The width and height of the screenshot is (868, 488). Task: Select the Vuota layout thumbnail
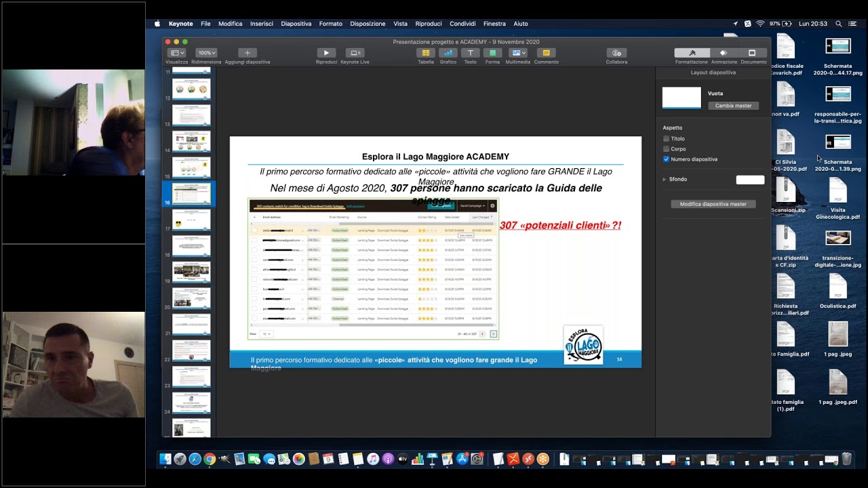682,98
